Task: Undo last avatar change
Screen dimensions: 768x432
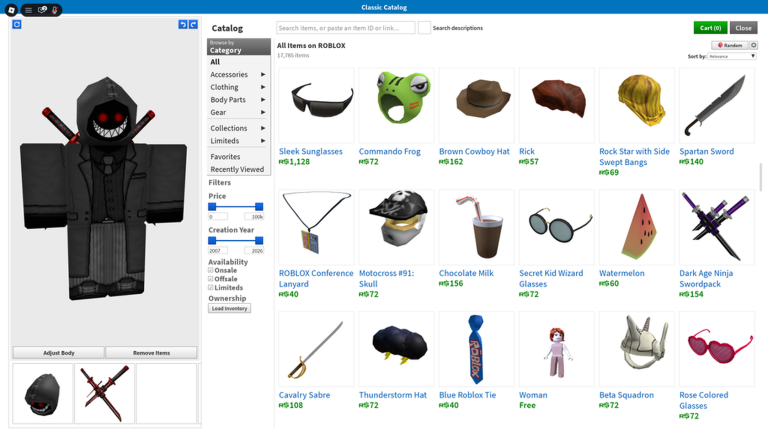Action: (183, 24)
